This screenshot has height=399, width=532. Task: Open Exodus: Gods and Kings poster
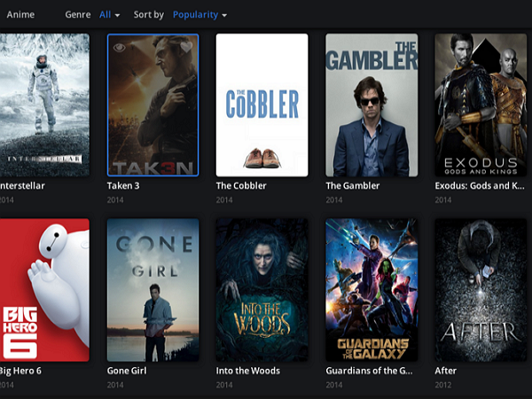(x=481, y=105)
